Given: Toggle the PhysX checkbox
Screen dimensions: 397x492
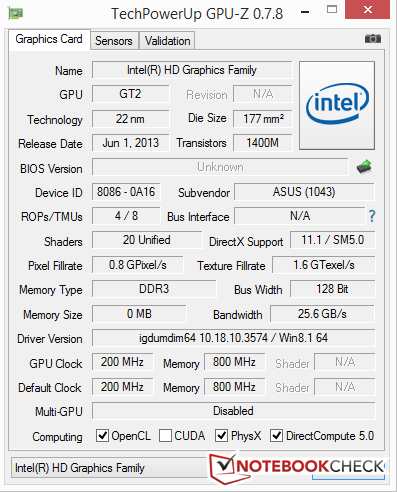Looking at the screenshot, I should (222, 436).
